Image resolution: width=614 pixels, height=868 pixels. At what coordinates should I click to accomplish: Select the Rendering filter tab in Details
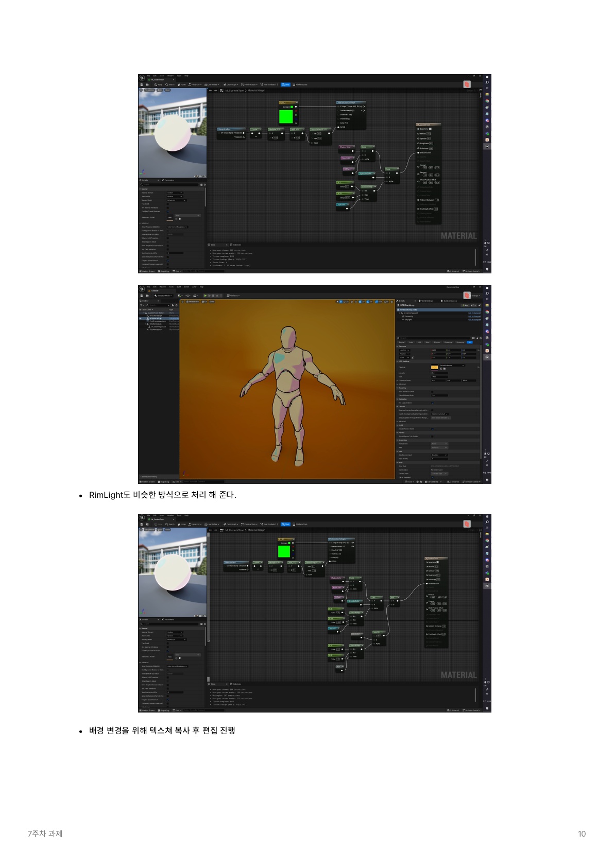coord(448,342)
